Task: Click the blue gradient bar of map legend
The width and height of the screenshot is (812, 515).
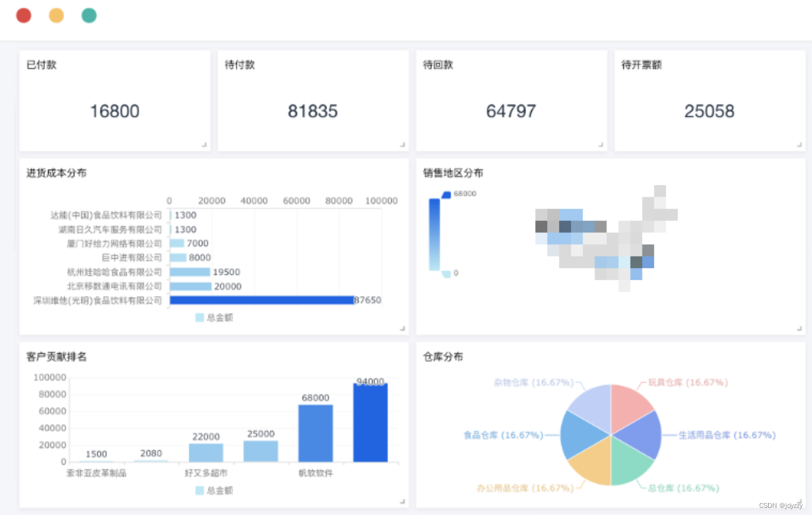Action: click(434, 234)
